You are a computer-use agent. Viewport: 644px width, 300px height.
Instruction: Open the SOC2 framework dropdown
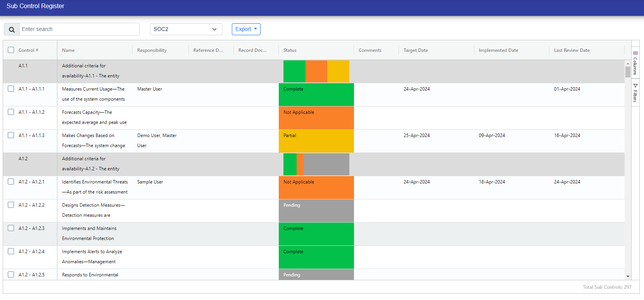pos(186,29)
